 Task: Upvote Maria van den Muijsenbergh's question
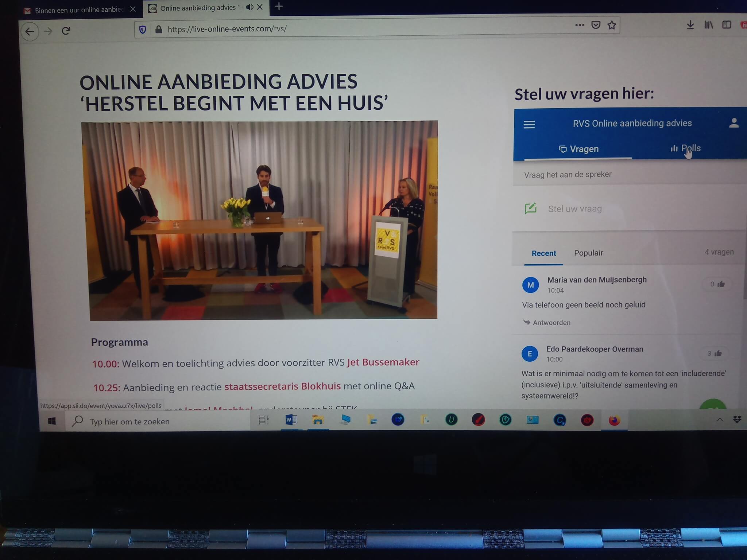point(717,284)
